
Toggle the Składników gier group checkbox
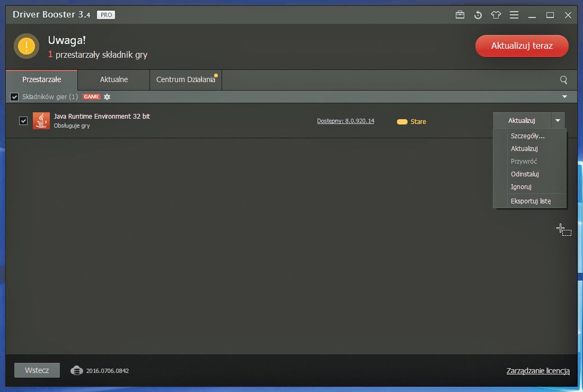[14, 97]
